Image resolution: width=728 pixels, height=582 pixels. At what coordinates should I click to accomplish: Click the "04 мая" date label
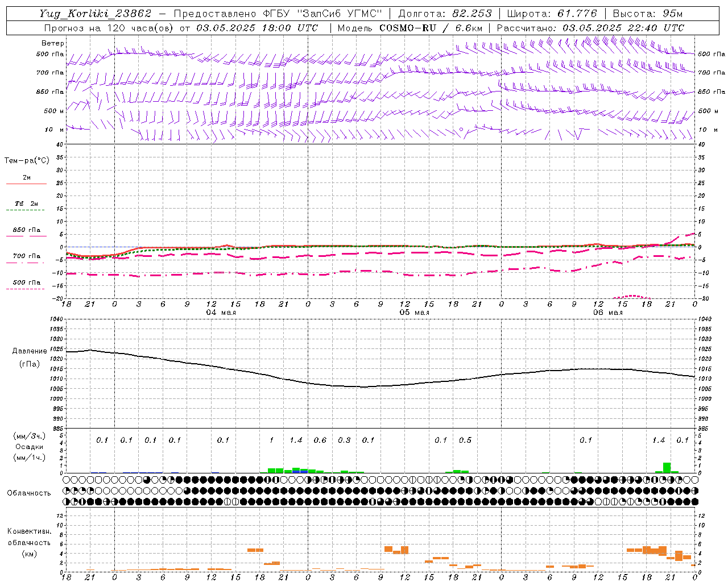click(x=221, y=313)
